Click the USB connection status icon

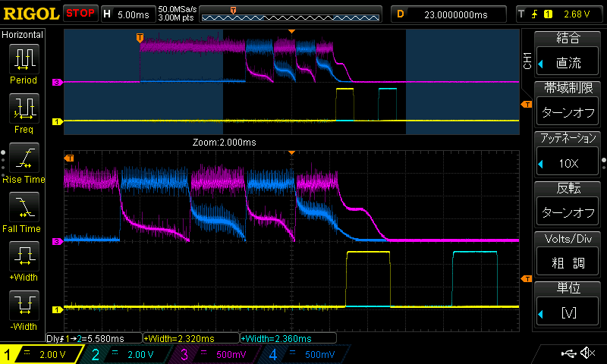pyautogui.click(x=568, y=353)
